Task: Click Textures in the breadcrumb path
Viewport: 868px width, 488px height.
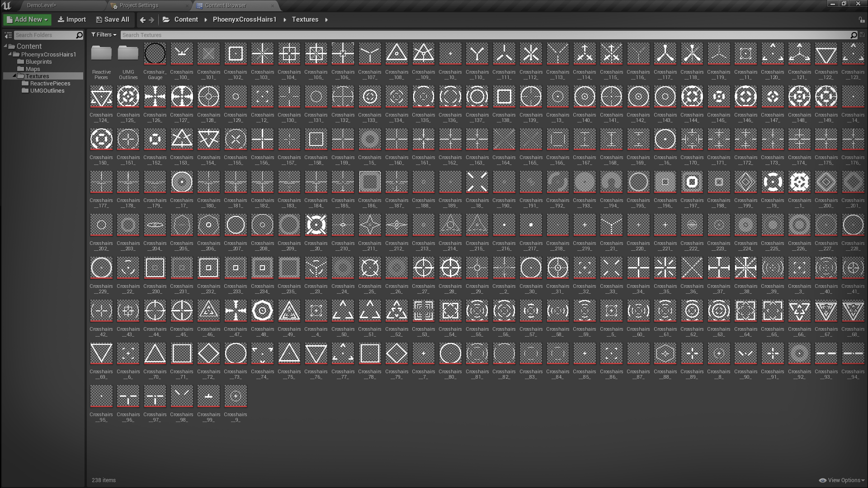Action: [x=305, y=19]
